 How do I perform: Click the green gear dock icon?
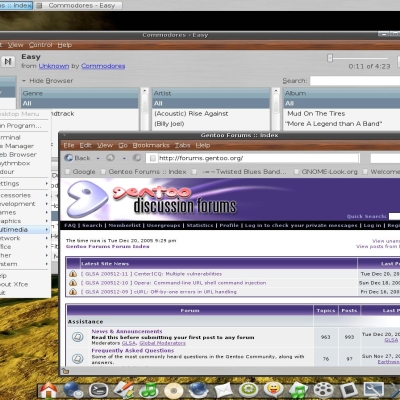[x=248, y=390]
